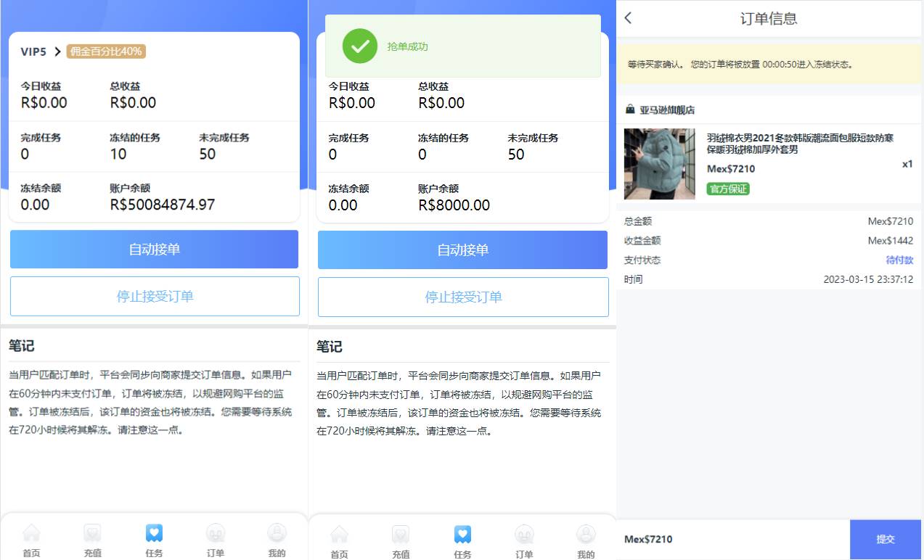Switch to 订单 tab in left screen

point(216,540)
